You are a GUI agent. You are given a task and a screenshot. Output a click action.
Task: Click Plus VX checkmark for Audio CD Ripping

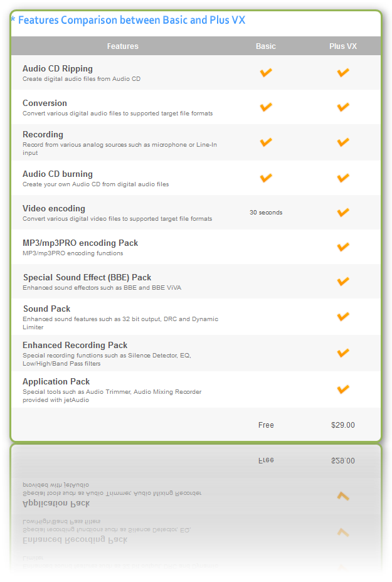click(x=343, y=73)
